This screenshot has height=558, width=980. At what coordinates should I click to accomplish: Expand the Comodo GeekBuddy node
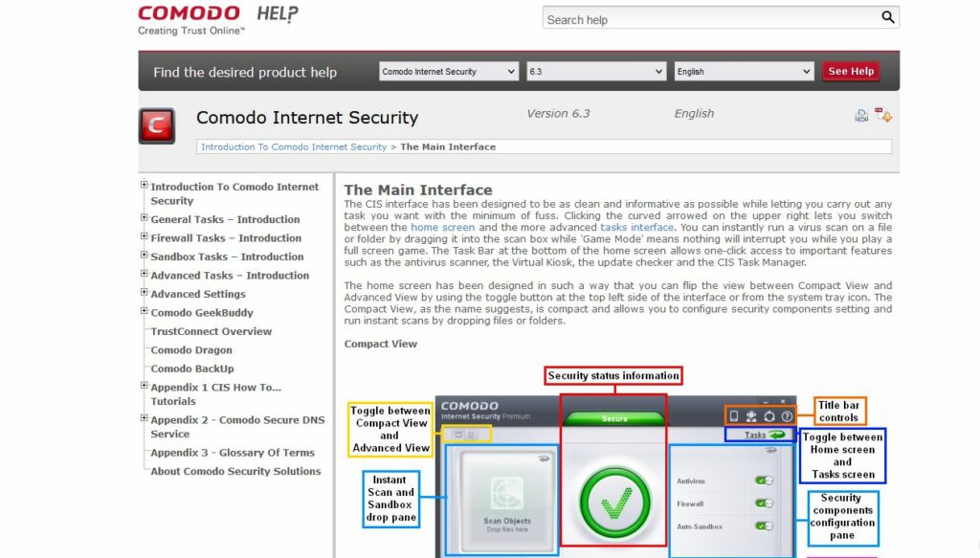[x=145, y=310]
